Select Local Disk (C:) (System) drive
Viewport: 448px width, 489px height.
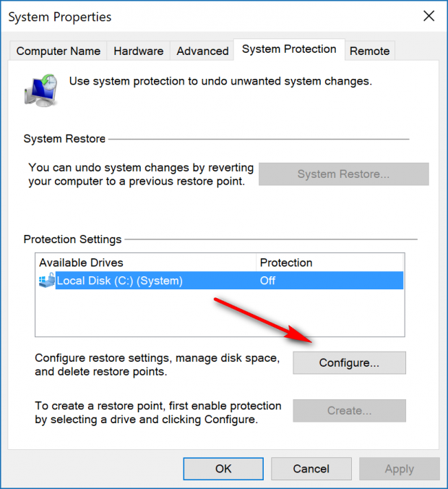(x=119, y=281)
